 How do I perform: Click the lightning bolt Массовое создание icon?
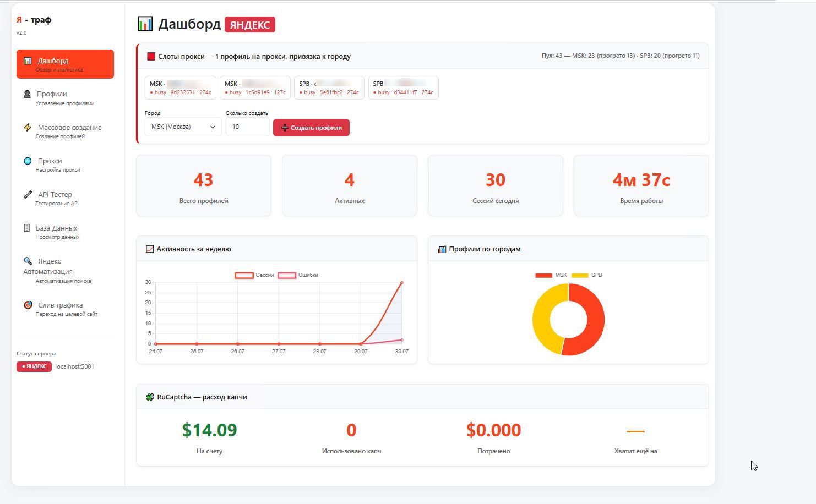coord(28,127)
